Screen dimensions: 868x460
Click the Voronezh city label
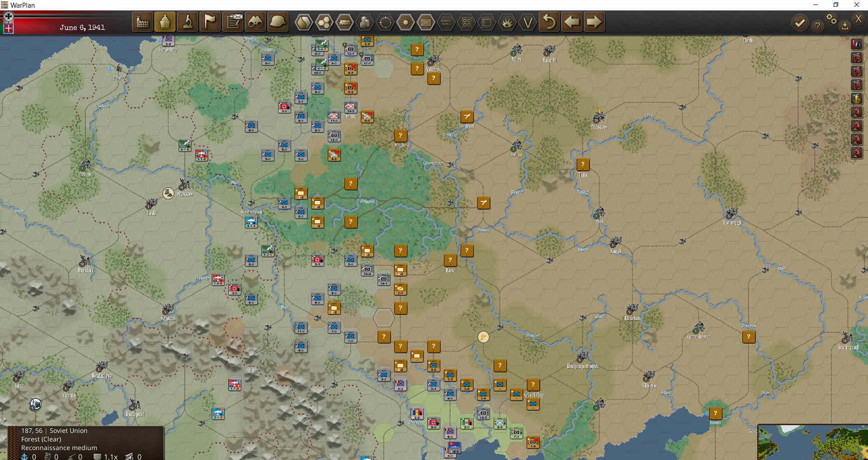click(x=732, y=223)
